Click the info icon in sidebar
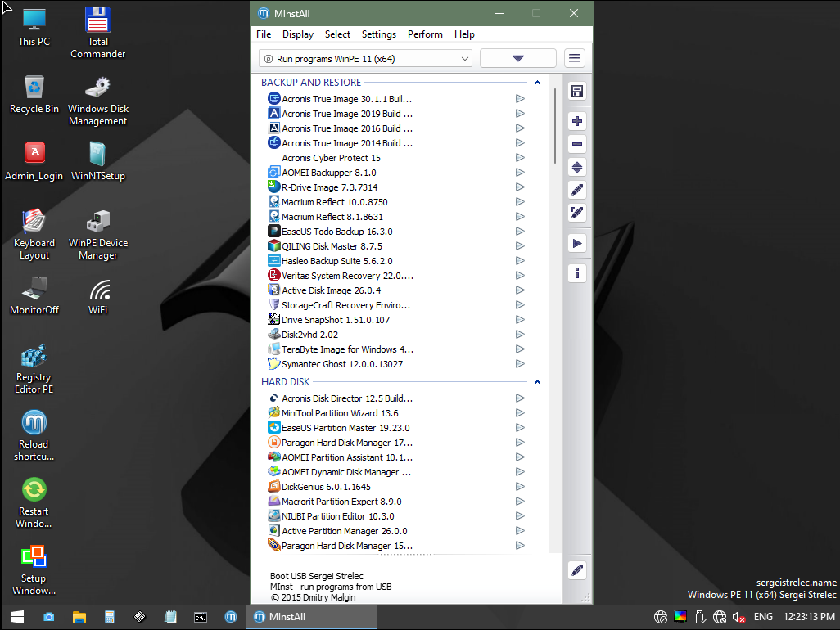Viewport: 840px width, 630px height. coord(577,273)
